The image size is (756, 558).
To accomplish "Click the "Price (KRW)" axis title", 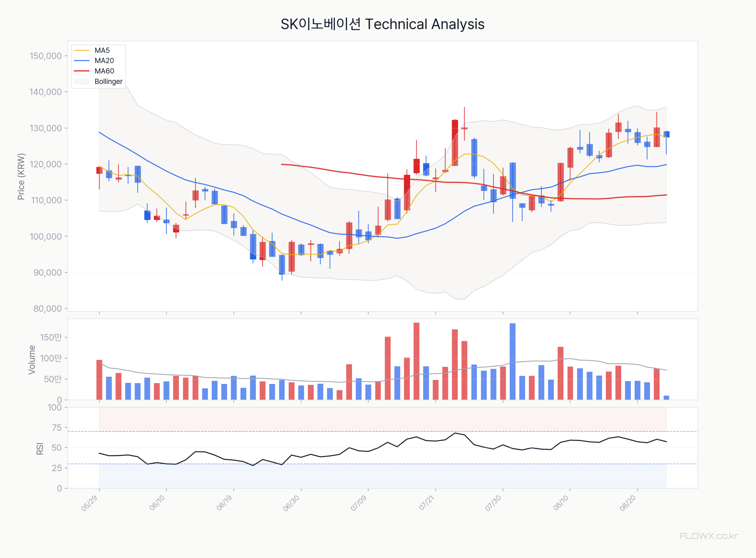I will coord(21,177).
